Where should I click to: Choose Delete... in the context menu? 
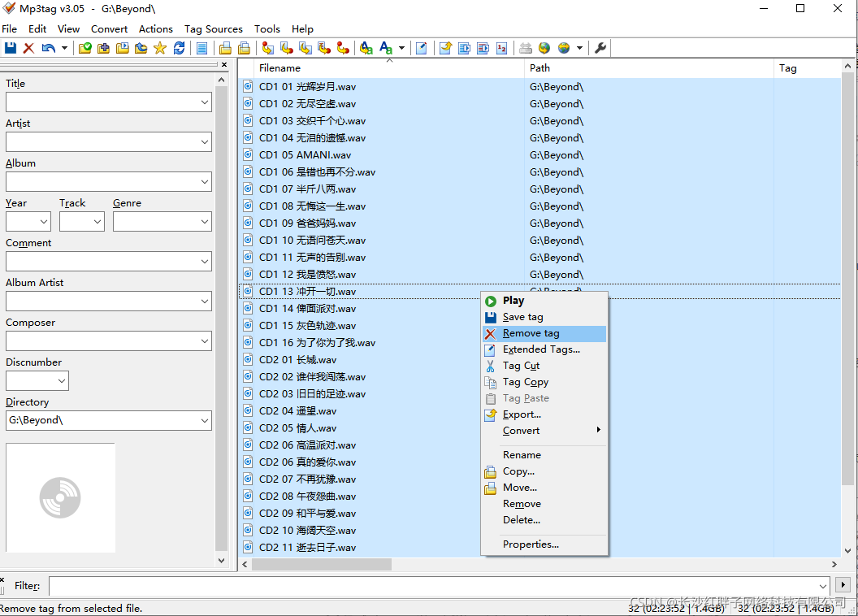pyautogui.click(x=544, y=520)
